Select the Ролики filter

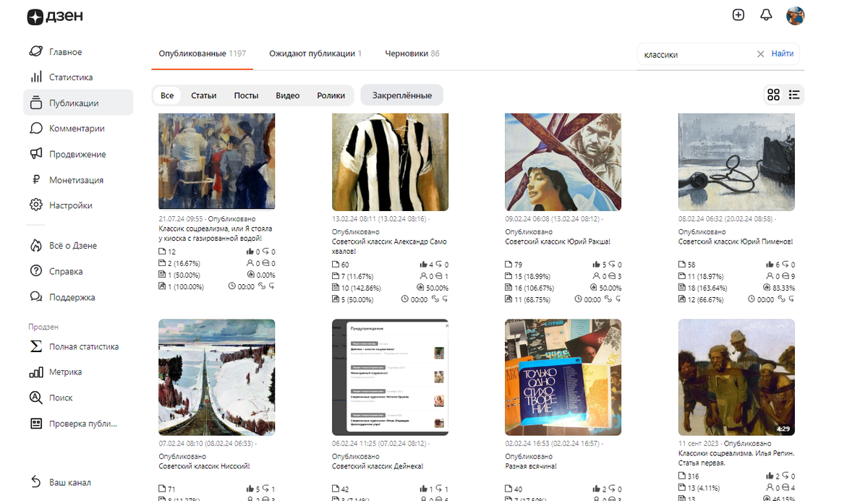tap(331, 95)
